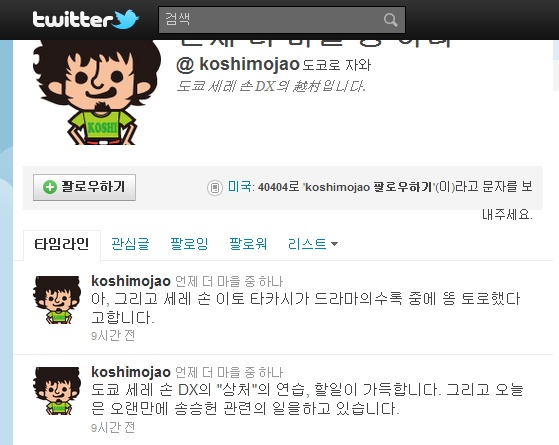Image resolution: width=559 pixels, height=445 pixels.
Task: Click the dropdown arrow next to 리스트
Action: coord(334,244)
